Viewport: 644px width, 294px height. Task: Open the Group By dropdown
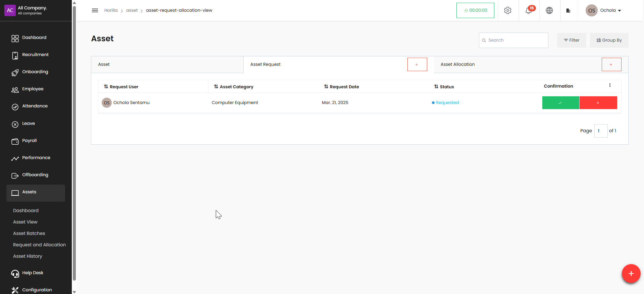(609, 40)
